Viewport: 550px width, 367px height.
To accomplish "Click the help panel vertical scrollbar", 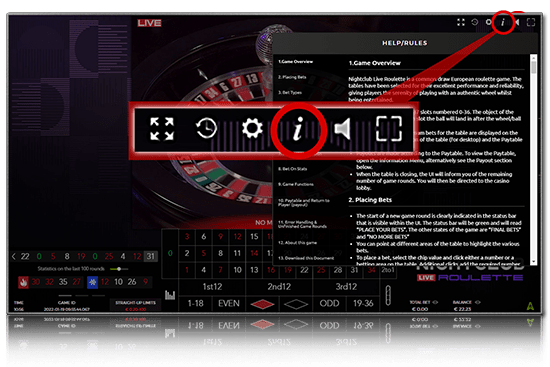I will click(x=533, y=159).
